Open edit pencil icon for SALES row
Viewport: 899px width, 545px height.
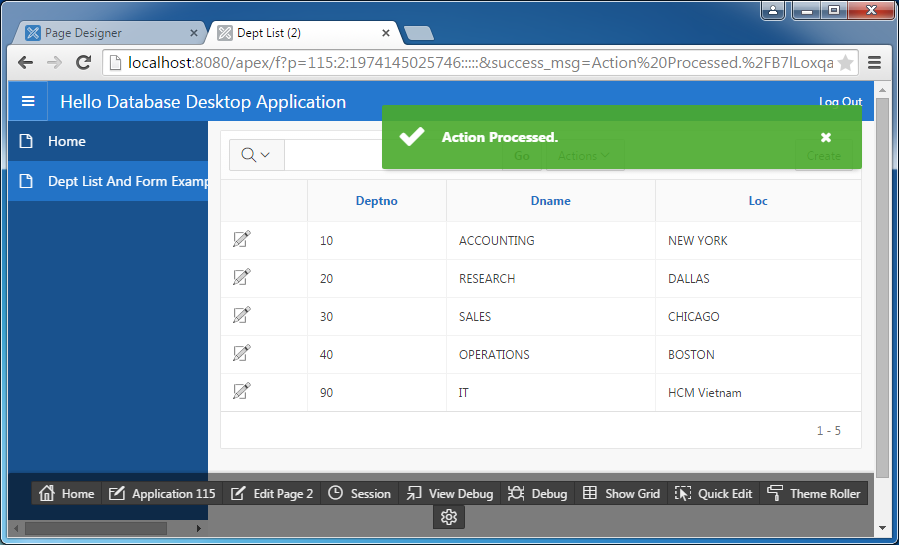click(x=242, y=315)
